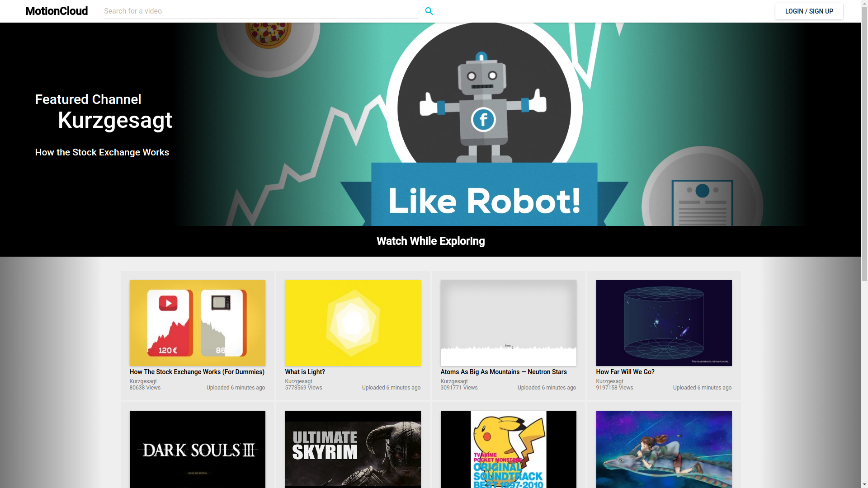Open the MotionCloud home logo
Image resolution: width=868 pixels, height=488 pixels.
(57, 11)
